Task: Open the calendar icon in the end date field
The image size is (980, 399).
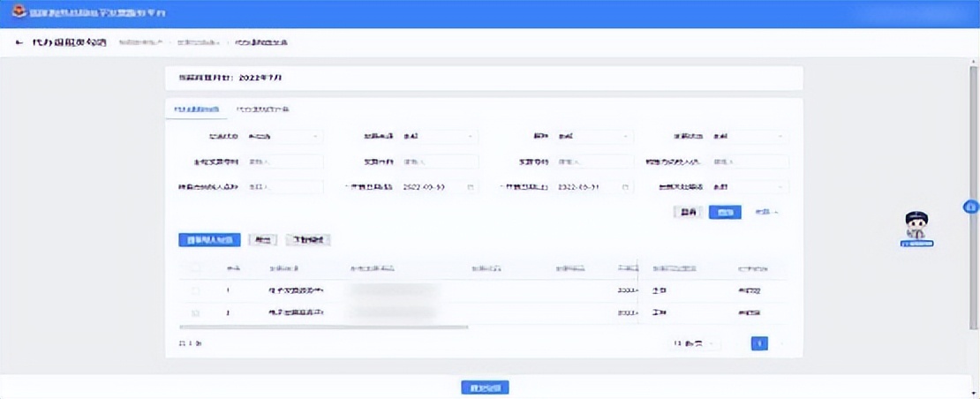Action: pyautogui.click(x=625, y=186)
